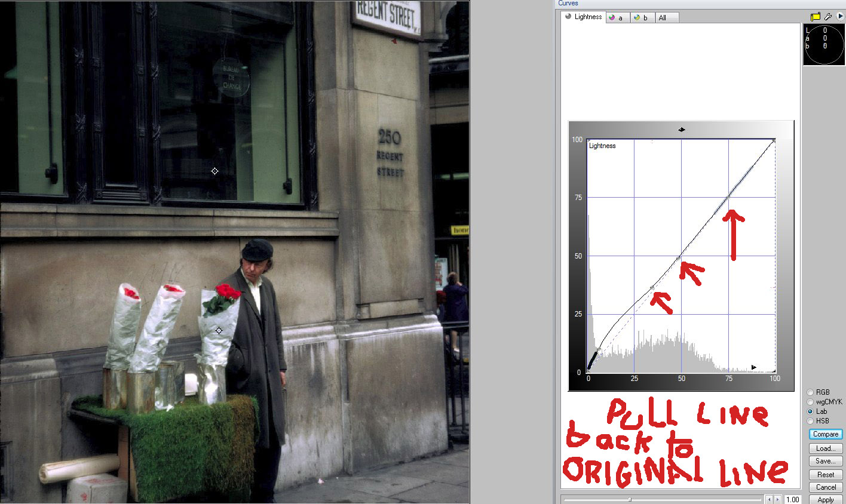The height and width of the screenshot is (504, 846).
Task: Click the sample crosshair on the flower bouquet
Action: pyautogui.click(x=219, y=330)
